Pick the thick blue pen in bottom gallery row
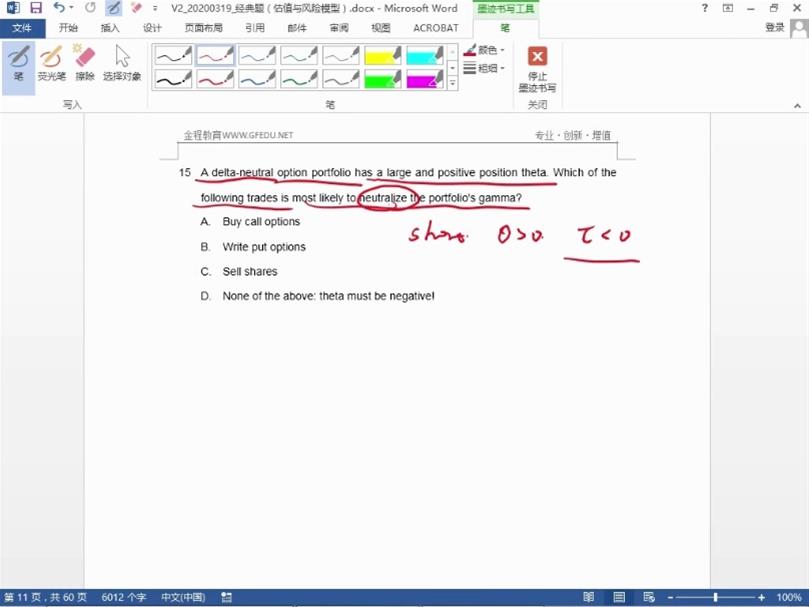This screenshot has width=809, height=607. [257, 79]
